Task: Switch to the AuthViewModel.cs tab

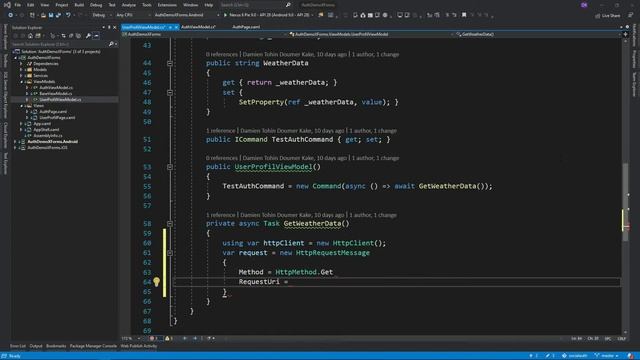Action: click(198, 27)
